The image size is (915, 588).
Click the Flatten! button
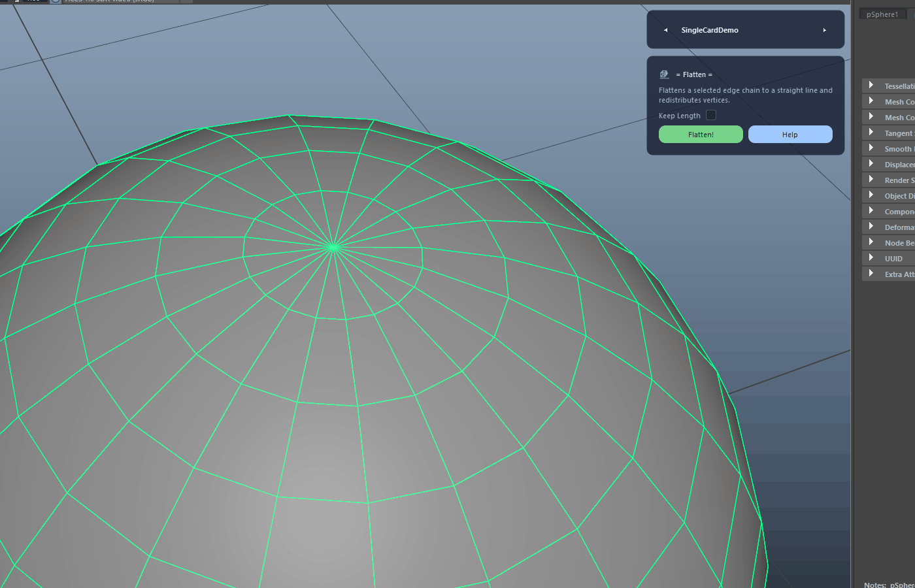tap(701, 134)
